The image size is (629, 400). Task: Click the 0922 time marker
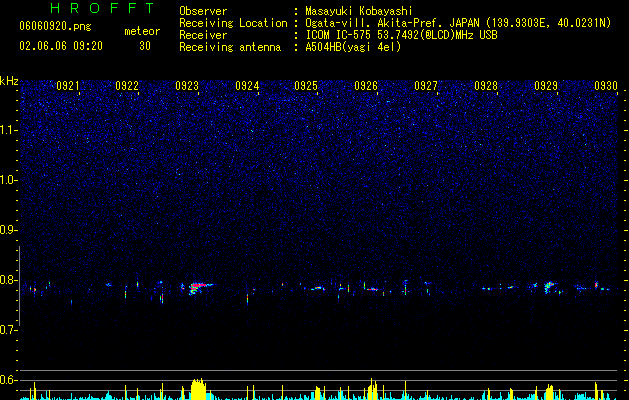[127, 86]
